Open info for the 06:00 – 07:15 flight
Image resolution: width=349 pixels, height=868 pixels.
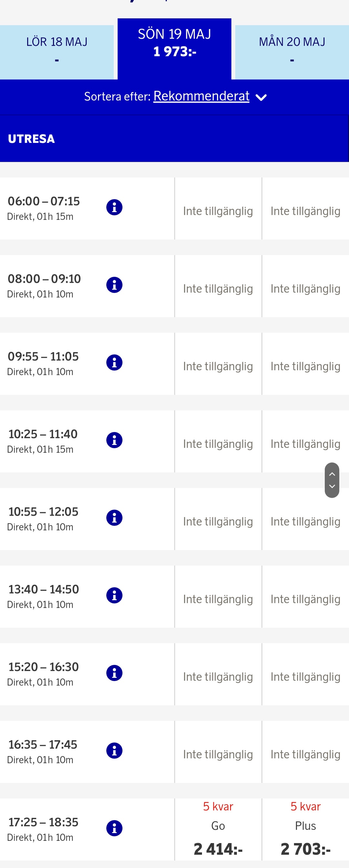[x=114, y=207]
